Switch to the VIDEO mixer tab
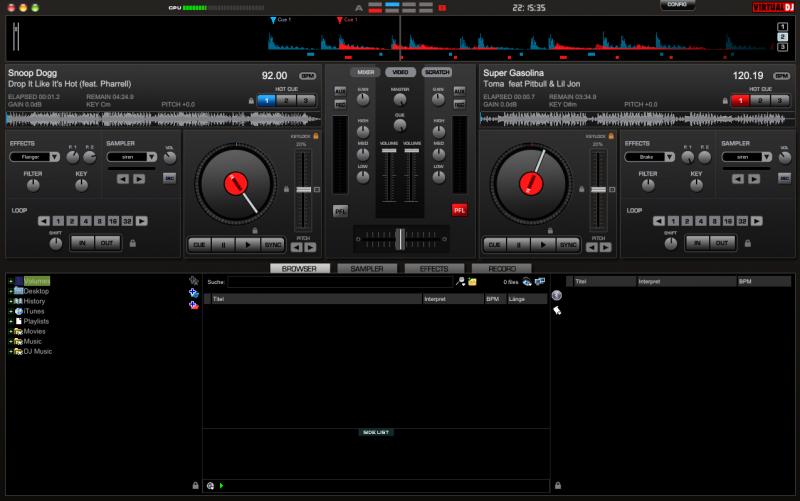 tap(401, 72)
